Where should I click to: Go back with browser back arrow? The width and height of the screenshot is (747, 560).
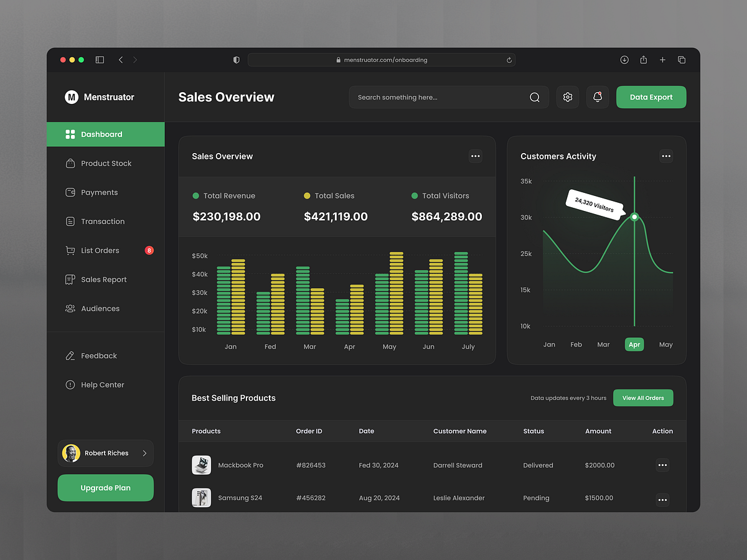(121, 60)
